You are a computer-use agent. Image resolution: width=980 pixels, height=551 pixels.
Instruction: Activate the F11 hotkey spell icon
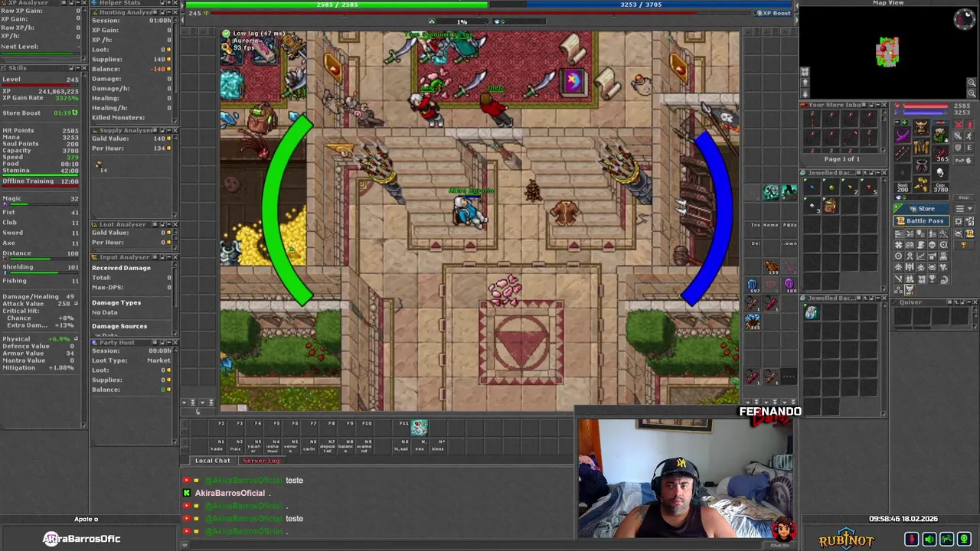tap(420, 428)
